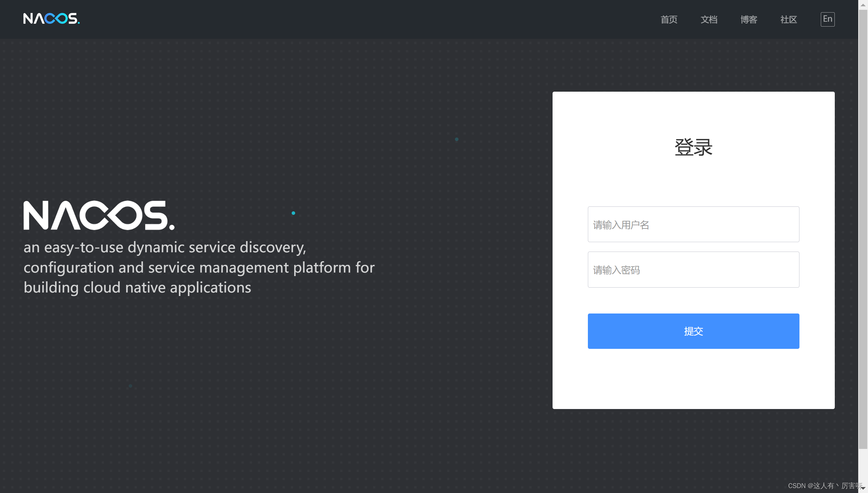868x493 pixels.
Task: Open the 首页 home menu item
Action: point(669,19)
